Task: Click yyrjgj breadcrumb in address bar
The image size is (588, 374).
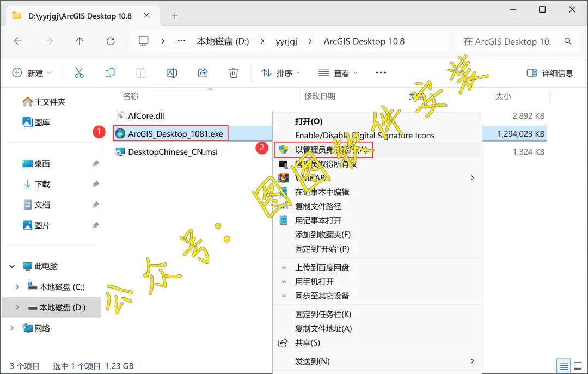Action: click(x=286, y=41)
